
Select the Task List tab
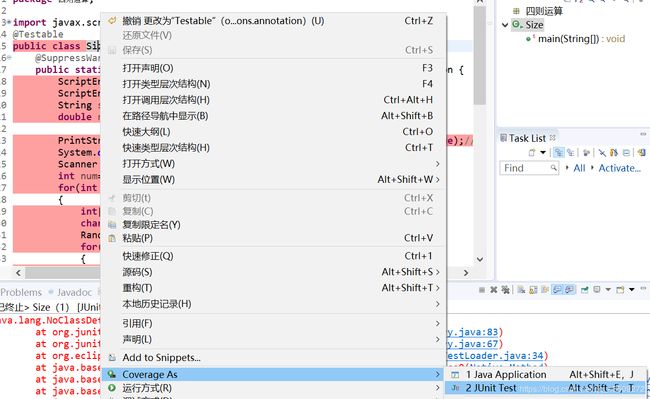click(x=527, y=138)
